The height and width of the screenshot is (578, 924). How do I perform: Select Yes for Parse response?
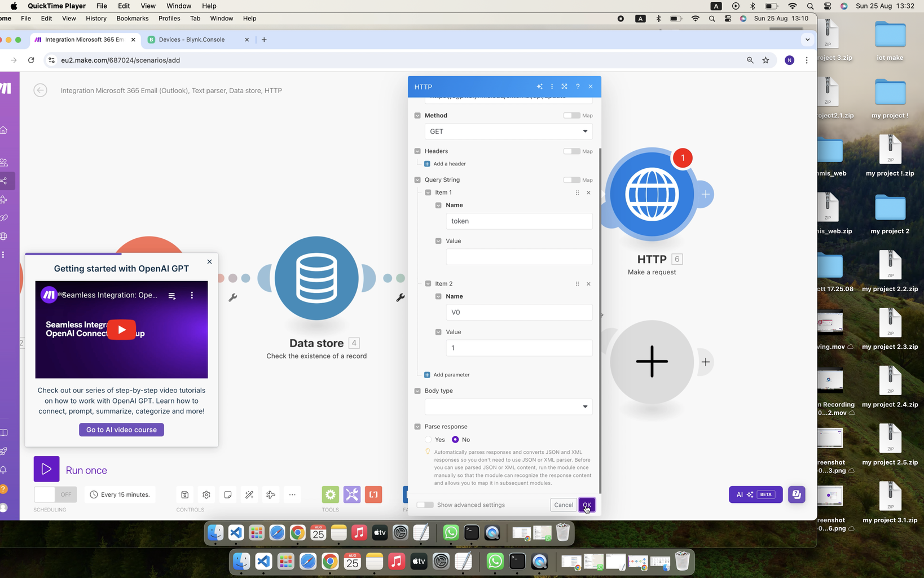(x=428, y=440)
